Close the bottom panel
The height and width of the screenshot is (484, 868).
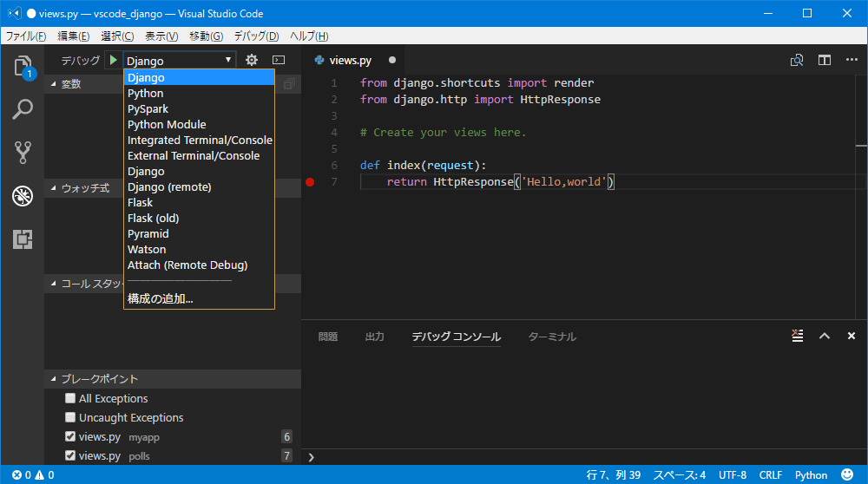tap(852, 336)
